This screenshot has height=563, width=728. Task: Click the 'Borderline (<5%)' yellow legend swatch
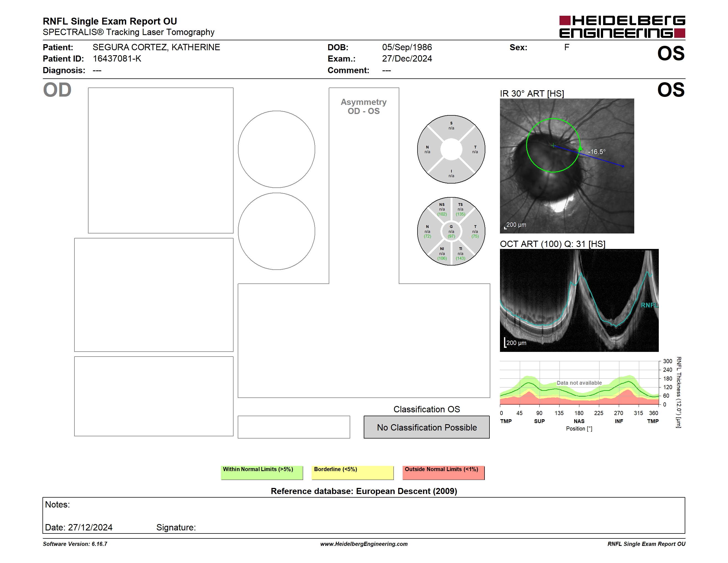[x=353, y=472]
